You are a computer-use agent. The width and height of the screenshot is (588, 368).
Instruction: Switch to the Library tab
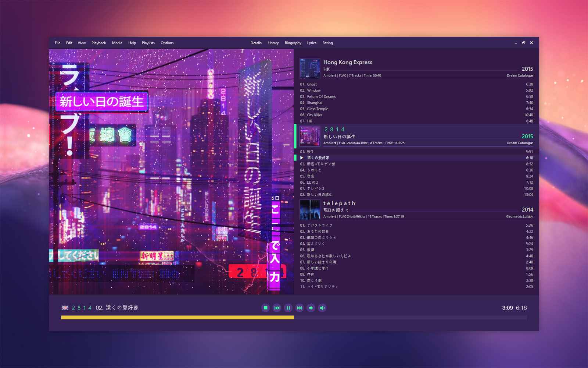click(273, 43)
